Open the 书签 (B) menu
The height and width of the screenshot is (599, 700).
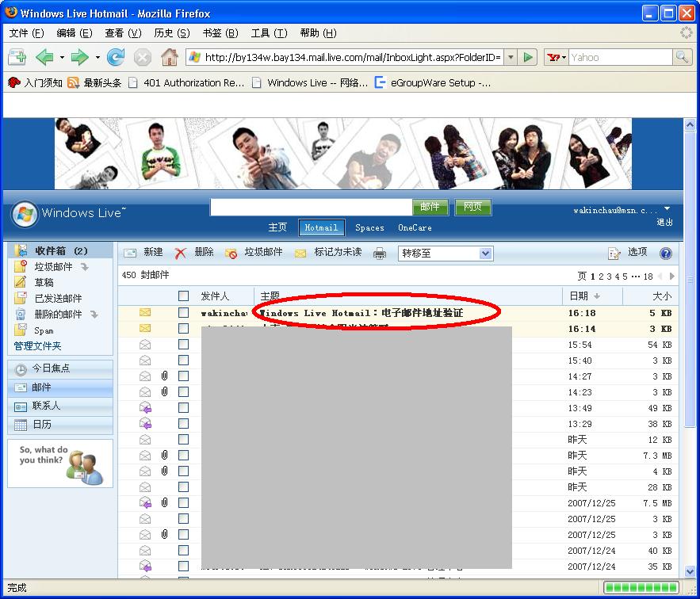(220, 33)
